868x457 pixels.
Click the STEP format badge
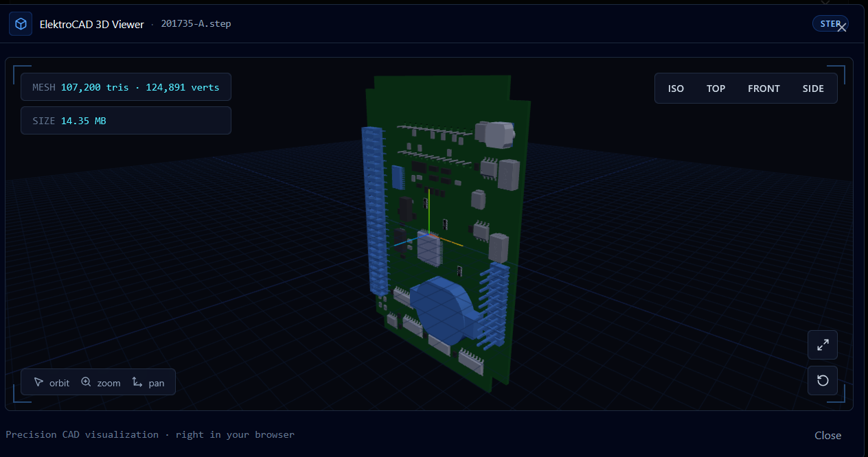pyautogui.click(x=829, y=24)
